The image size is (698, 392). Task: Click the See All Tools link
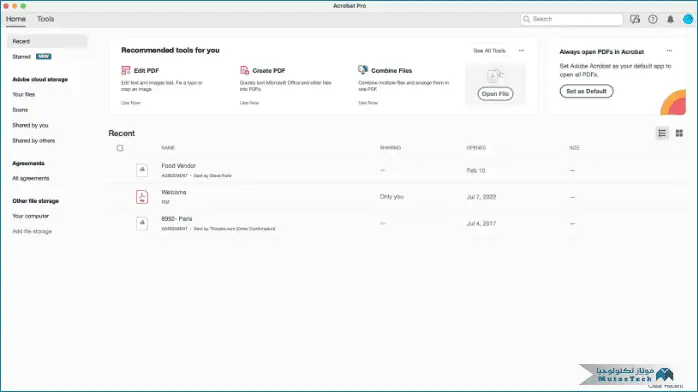(x=489, y=51)
